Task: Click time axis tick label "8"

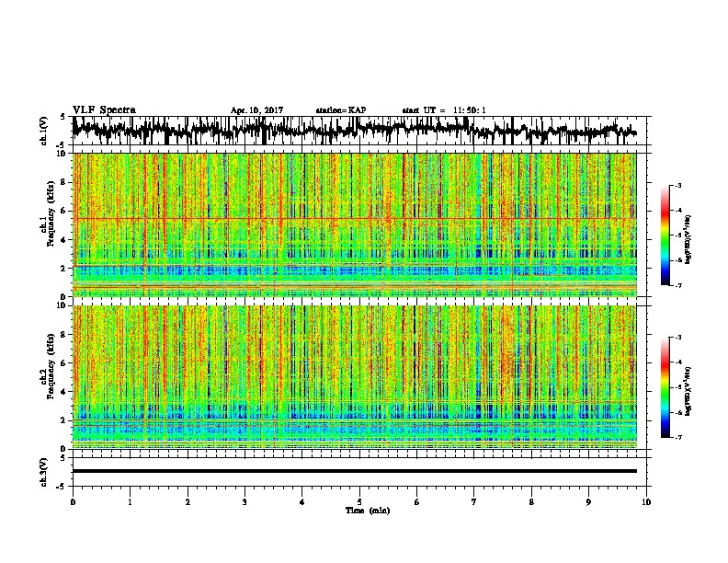Action: tap(531, 502)
